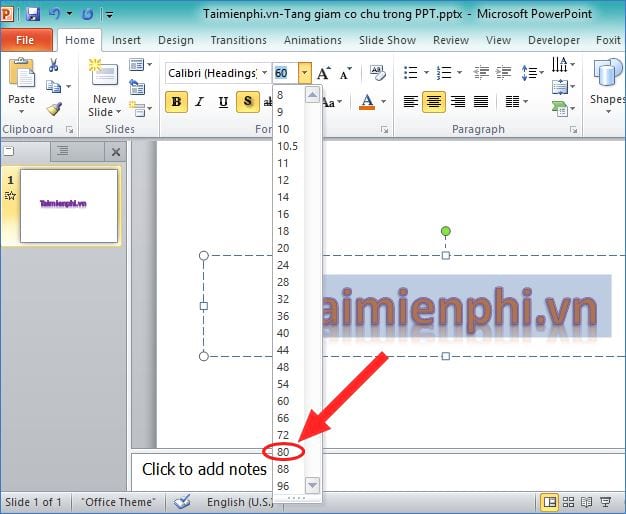Click the font size input box
Image resolution: width=626 pixels, height=514 pixels.
coord(285,73)
